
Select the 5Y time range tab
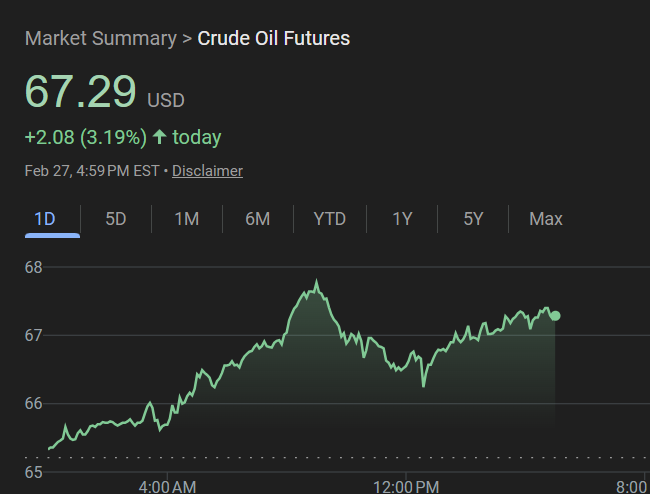[x=473, y=219]
